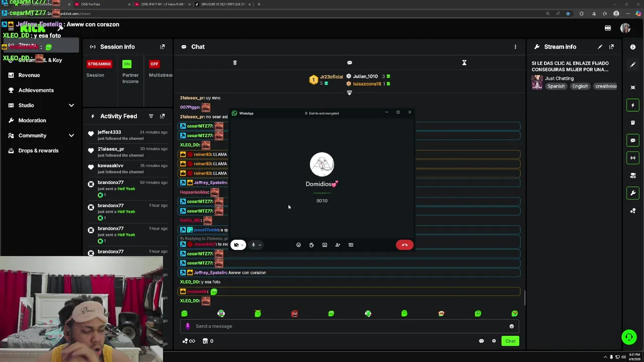Click Just Chatting category thumbnail
Viewport: 644px width, 362px height.
pyautogui.click(x=537, y=82)
